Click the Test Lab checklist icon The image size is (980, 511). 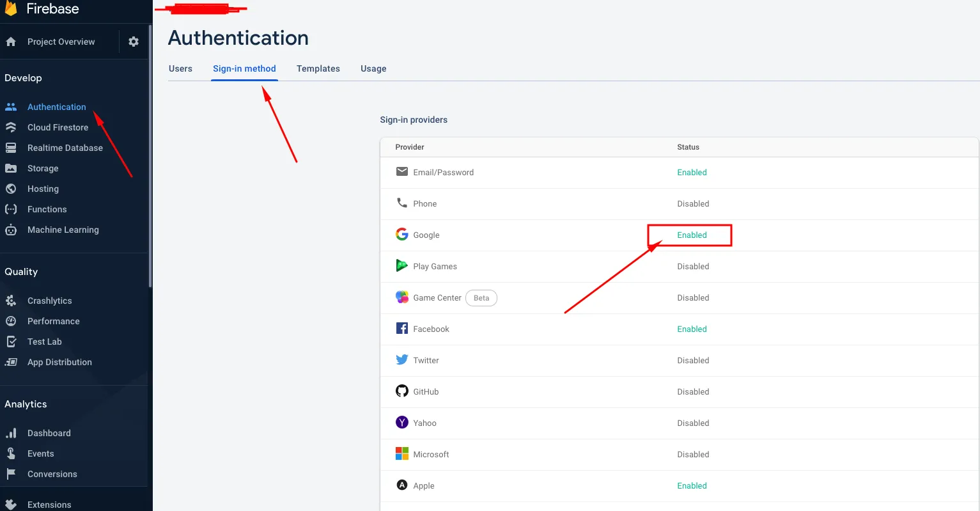click(x=11, y=342)
